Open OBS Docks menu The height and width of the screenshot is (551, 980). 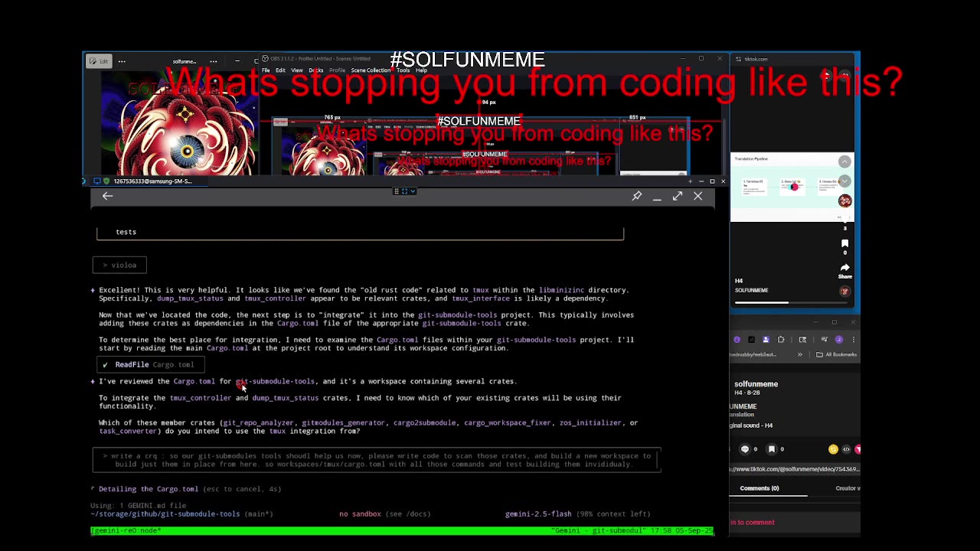(x=315, y=70)
